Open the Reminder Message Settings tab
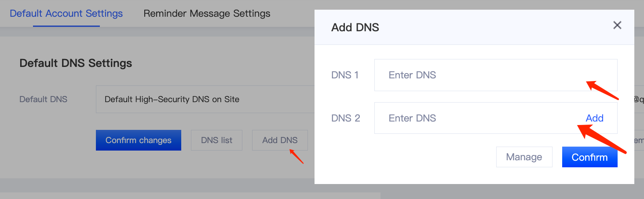The width and height of the screenshot is (644, 199). coord(207,13)
